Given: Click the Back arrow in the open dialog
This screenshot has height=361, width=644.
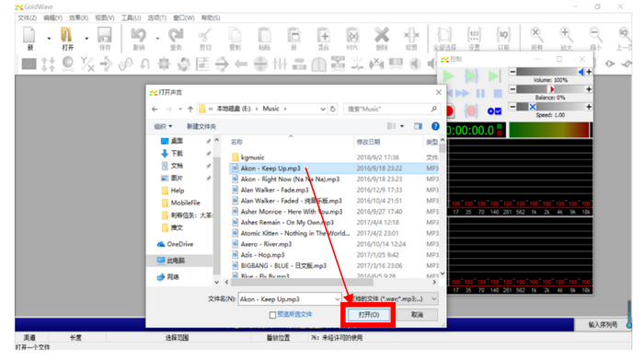Looking at the screenshot, I should tap(155, 109).
